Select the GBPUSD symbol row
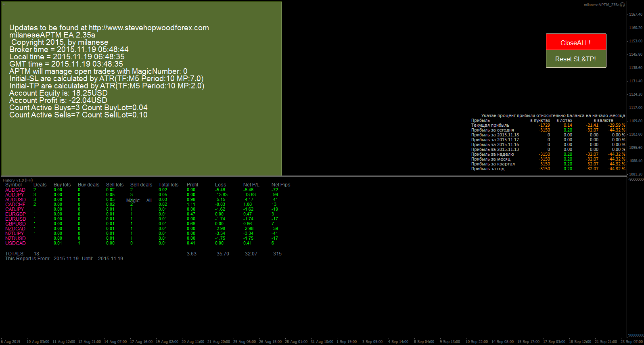Image resolution: width=644 pixels, height=345 pixels. 142,224
